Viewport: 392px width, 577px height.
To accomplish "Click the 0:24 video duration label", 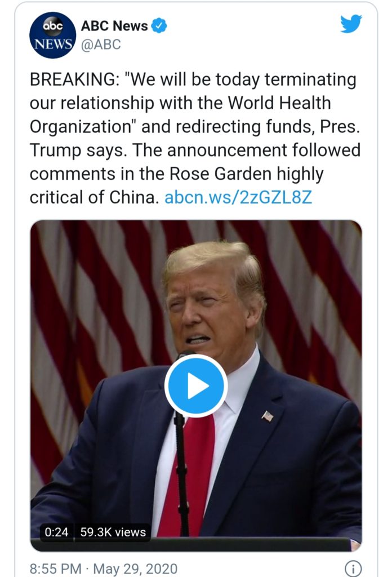I will 56,532.
